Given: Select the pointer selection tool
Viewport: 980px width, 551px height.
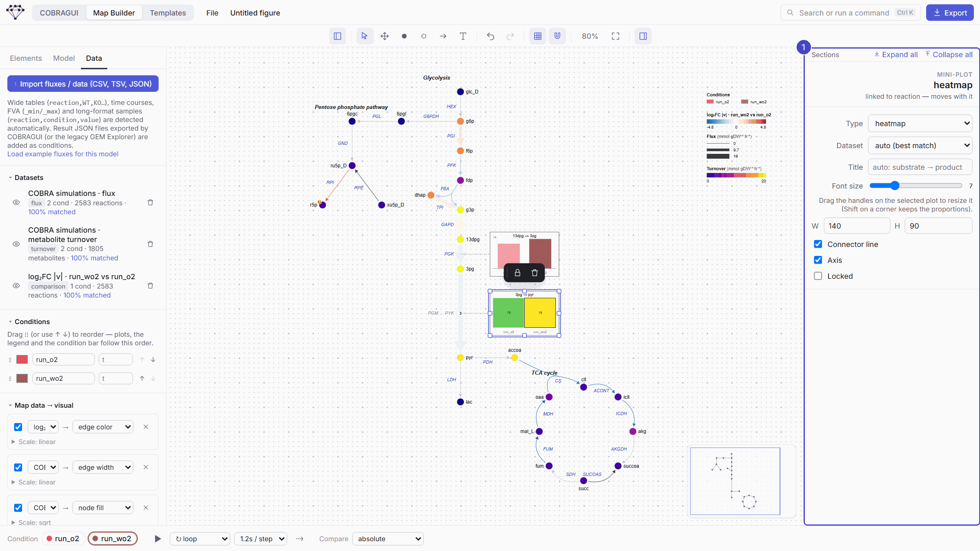Looking at the screenshot, I should [364, 36].
